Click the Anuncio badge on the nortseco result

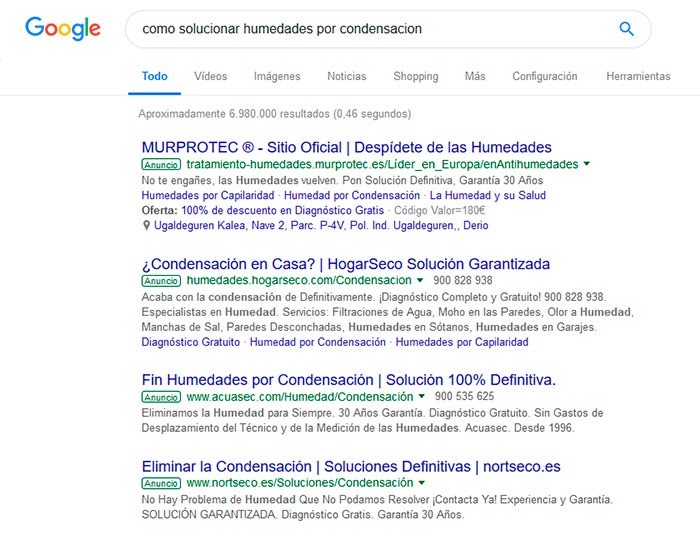(161, 483)
